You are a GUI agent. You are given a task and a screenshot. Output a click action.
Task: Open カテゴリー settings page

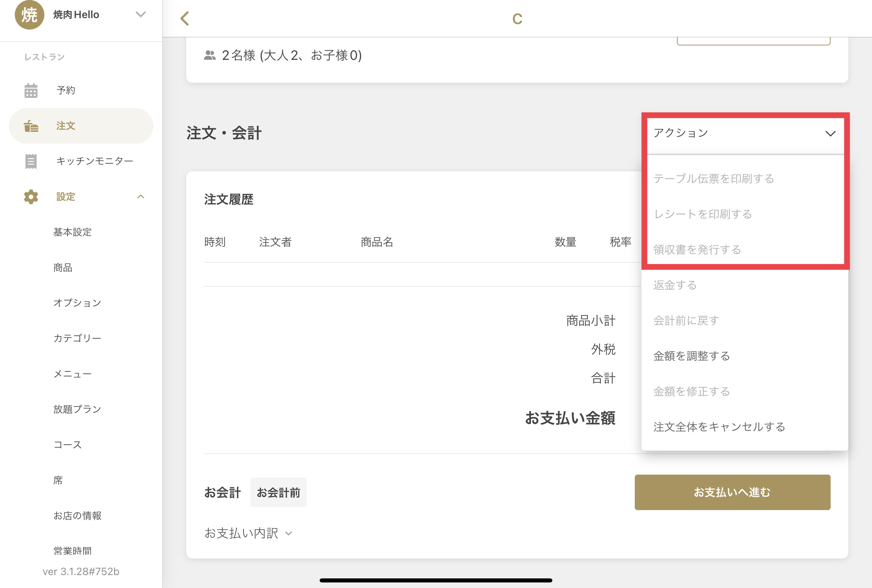(x=77, y=338)
